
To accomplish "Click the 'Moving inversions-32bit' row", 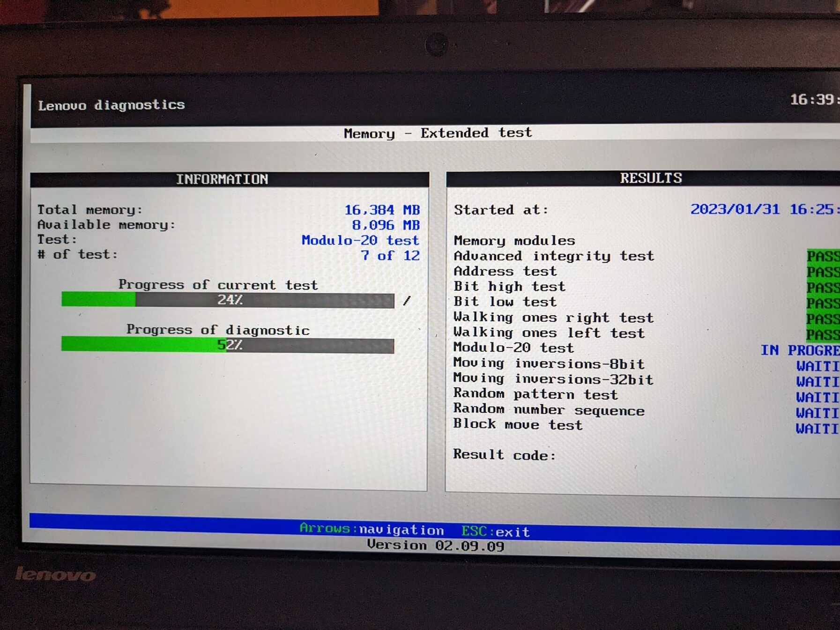I will 553,379.
